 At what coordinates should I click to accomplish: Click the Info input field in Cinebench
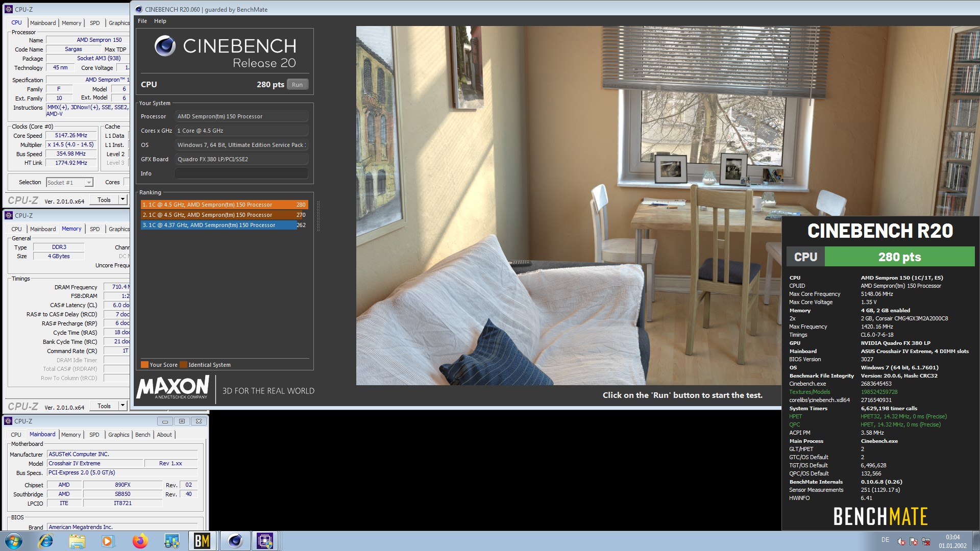241,173
